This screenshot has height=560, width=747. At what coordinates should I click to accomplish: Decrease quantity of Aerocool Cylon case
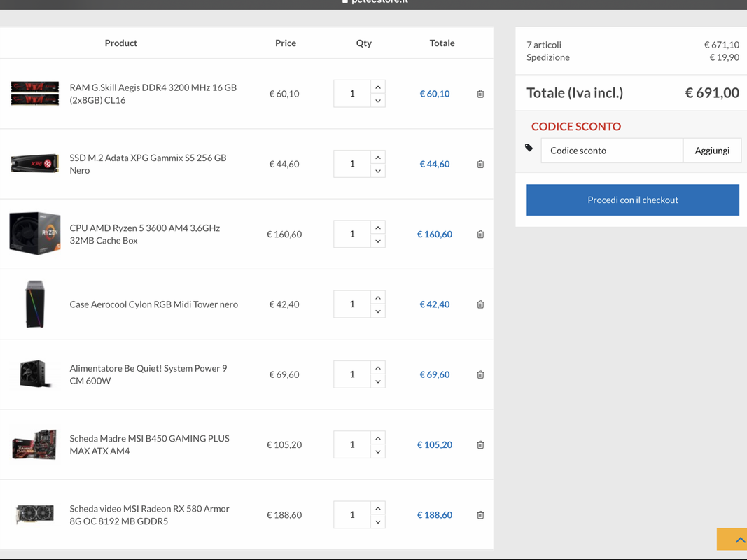(378, 311)
